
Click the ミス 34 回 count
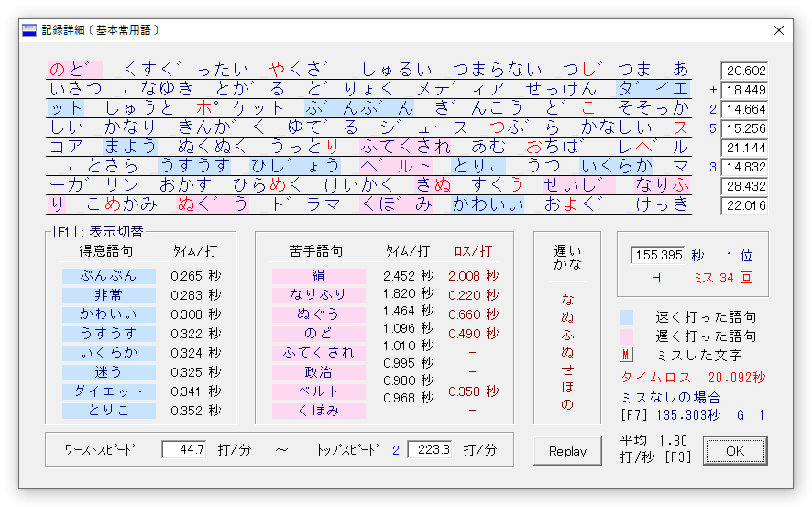pos(723,278)
